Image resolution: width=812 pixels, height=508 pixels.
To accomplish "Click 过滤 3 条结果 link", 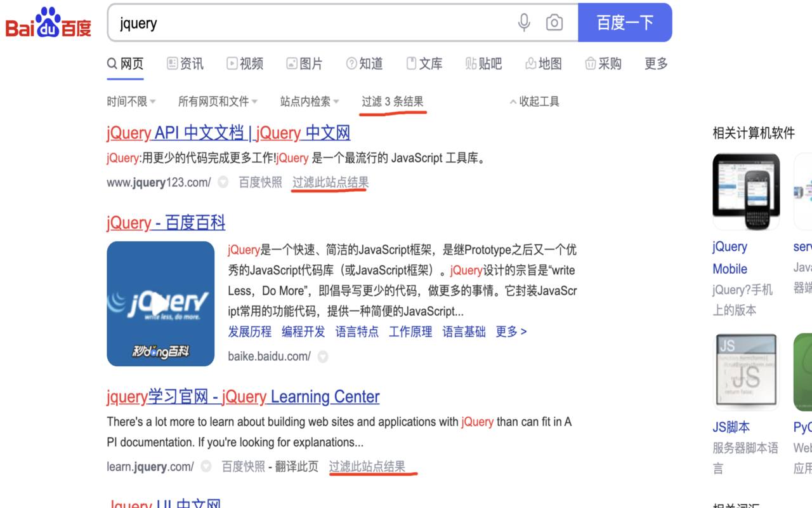I will tap(393, 102).
